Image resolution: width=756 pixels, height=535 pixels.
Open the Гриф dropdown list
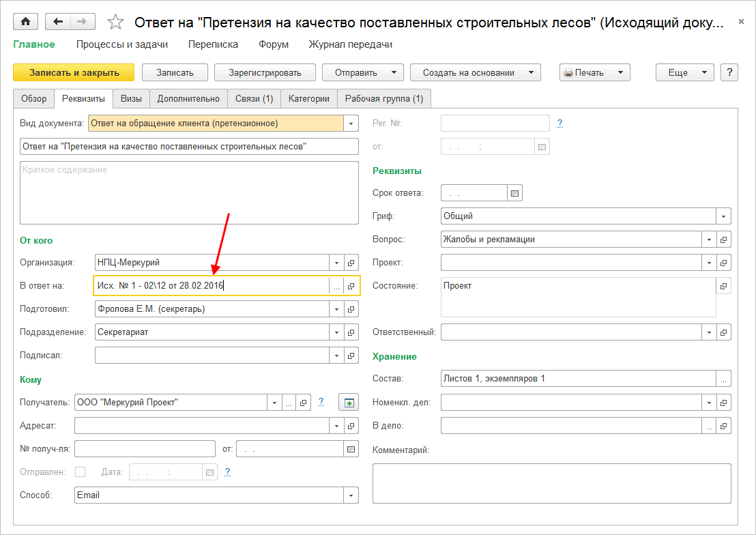click(x=723, y=216)
